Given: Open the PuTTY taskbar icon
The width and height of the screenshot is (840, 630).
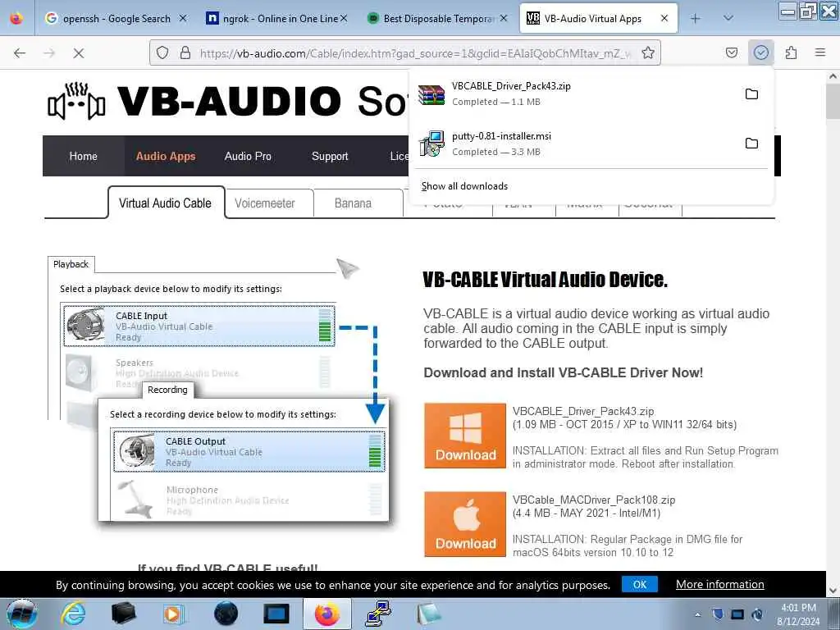Looking at the screenshot, I should (x=378, y=614).
